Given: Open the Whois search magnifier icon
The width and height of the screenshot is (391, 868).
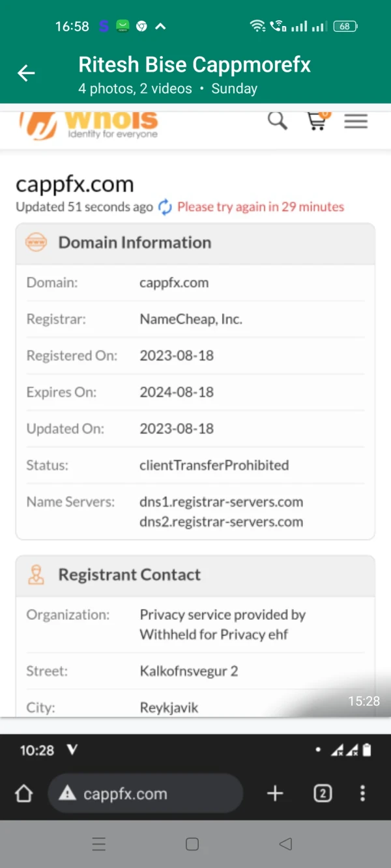Looking at the screenshot, I should point(278,120).
